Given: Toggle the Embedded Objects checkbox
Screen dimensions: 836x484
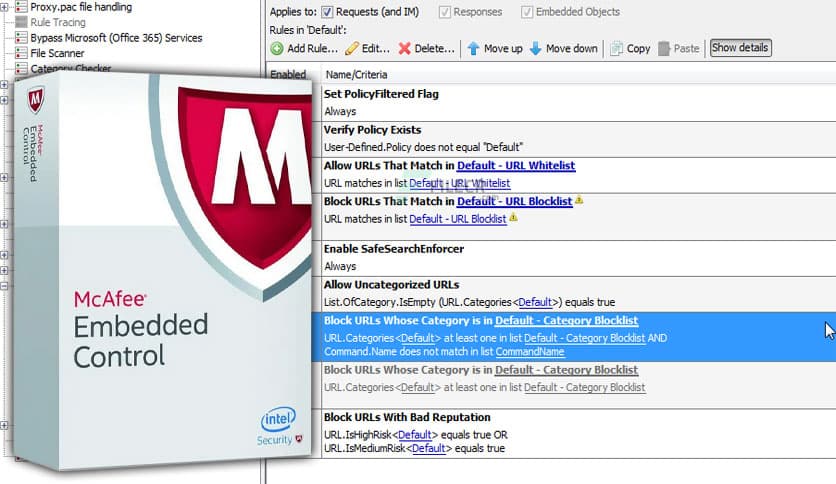Looking at the screenshot, I should [x=527, y=12].
